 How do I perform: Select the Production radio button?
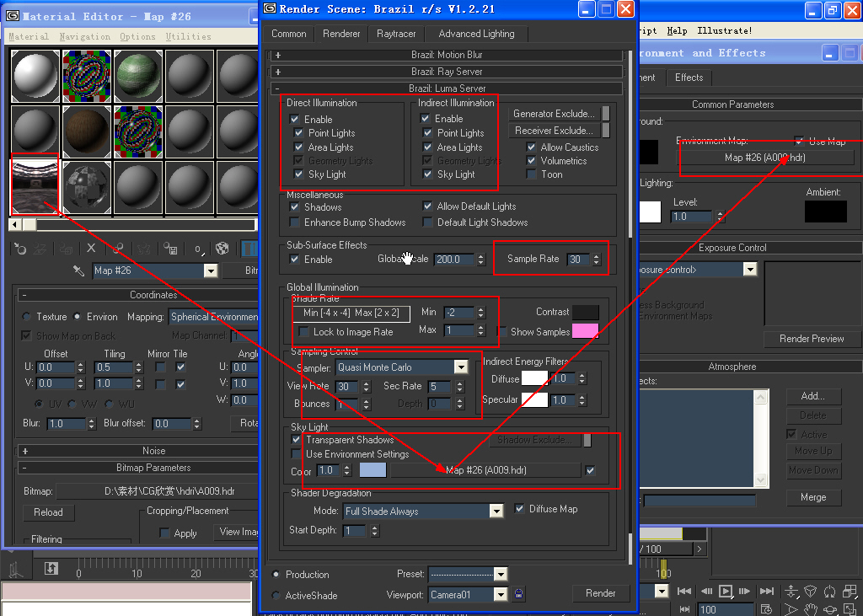[x=276, y=574]
